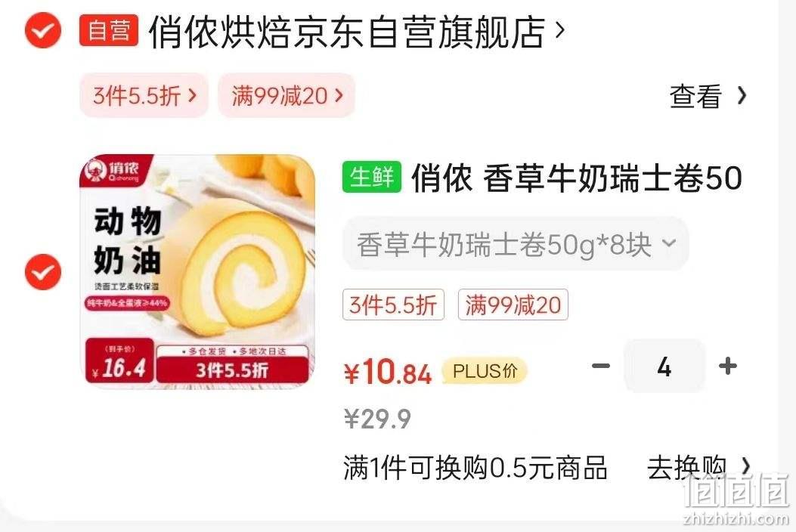The height and width of the screenshot is (532, 796).
Task: Deselect the Swiss roll product checkbox
Action: click(x=43, y=272)
